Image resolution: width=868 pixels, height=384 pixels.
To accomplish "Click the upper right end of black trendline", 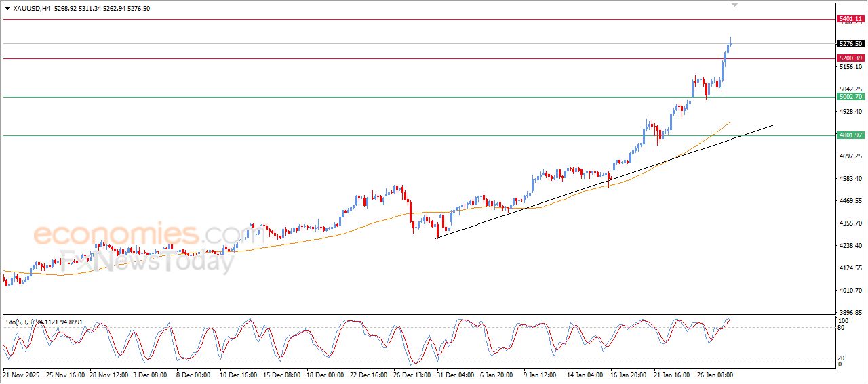I will click(772, 125).
